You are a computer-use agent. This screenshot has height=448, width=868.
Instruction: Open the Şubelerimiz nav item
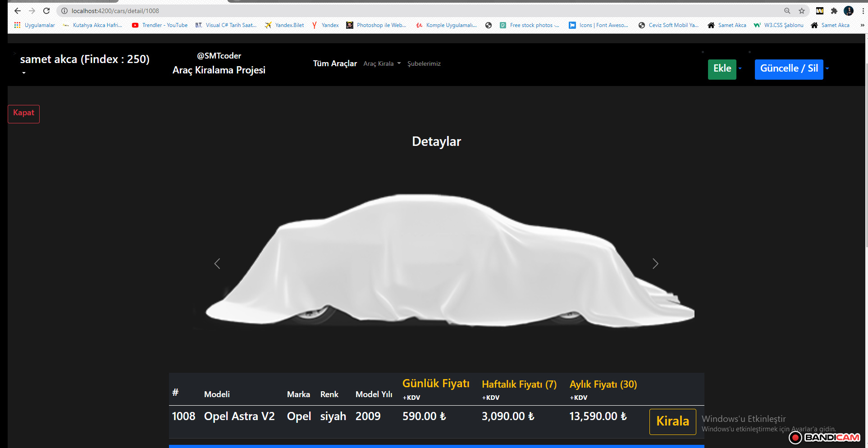click(x=424, y=63)
